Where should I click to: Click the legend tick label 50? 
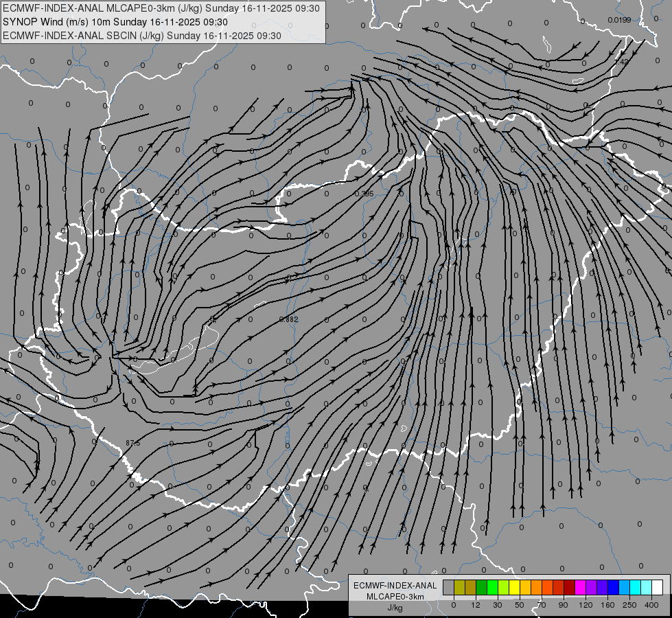tap(520, 605)
